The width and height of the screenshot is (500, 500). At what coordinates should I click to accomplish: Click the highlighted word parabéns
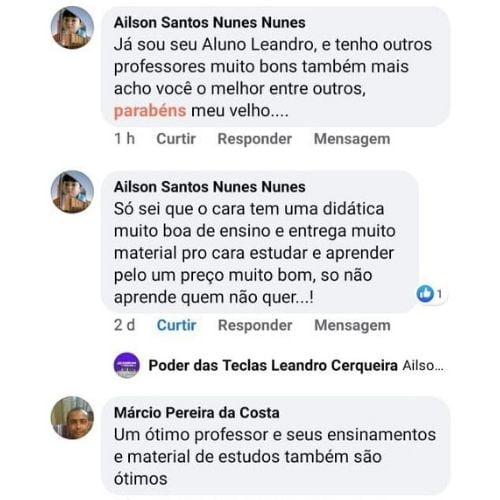coord(150,111)
